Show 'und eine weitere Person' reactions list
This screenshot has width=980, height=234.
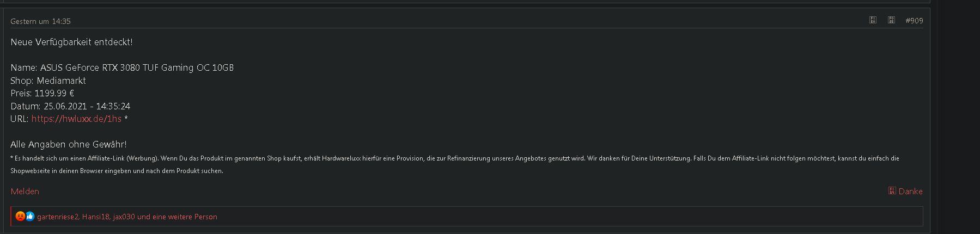click(x=177, y=217)
